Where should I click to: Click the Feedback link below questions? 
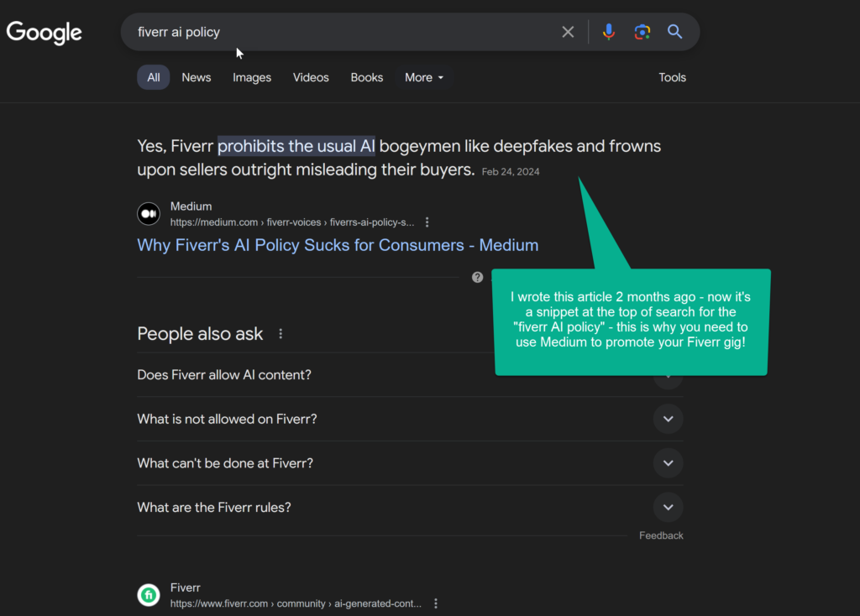[661, 535]
